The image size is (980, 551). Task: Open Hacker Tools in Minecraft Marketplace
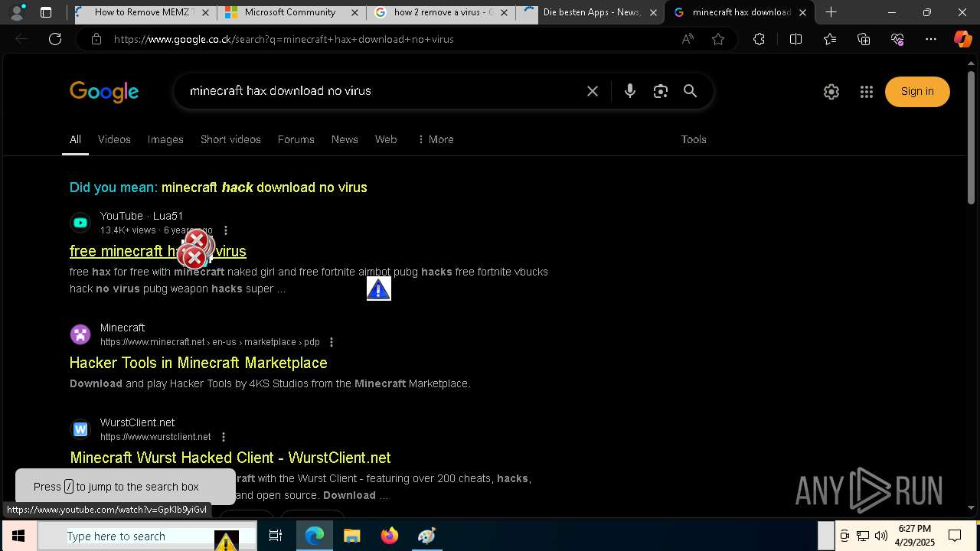pos(198,363)
